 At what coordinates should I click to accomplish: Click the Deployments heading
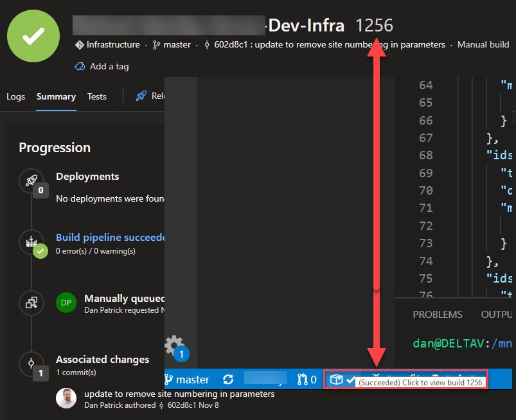(87, 177)
